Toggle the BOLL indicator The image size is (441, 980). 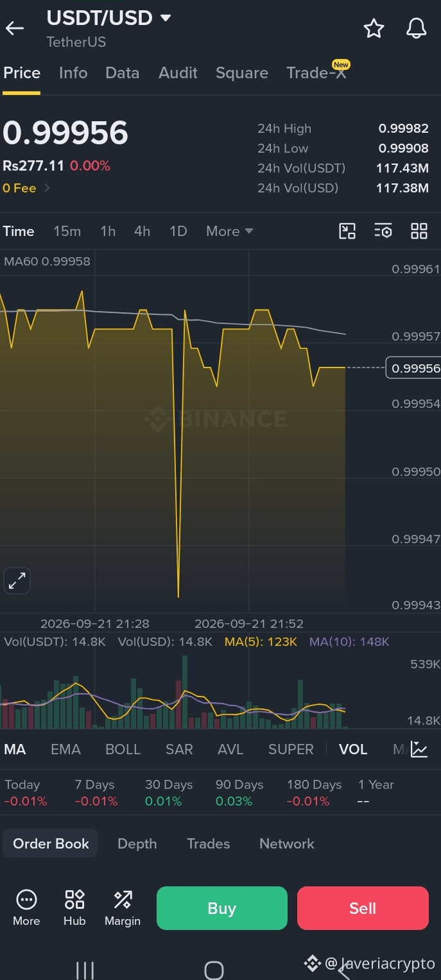pyautogui.click(x=123, y=749)
